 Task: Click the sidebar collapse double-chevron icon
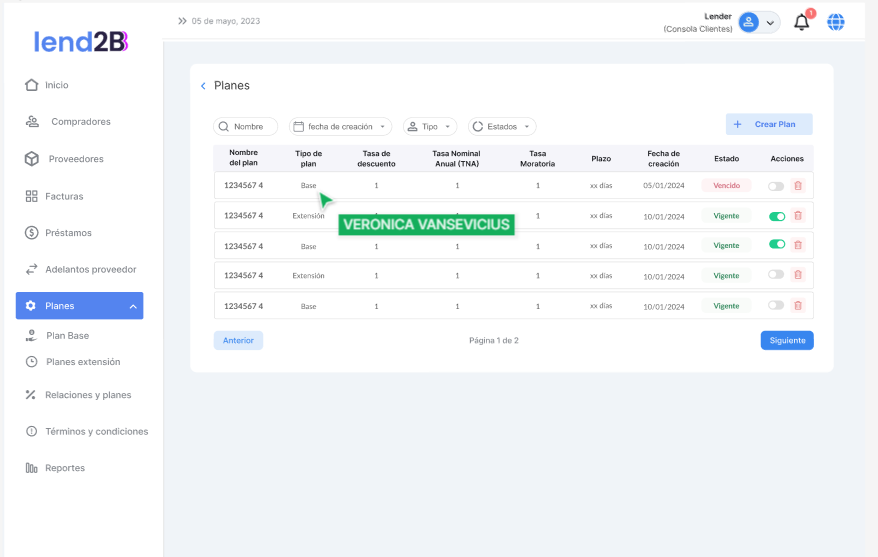(182, 21)
